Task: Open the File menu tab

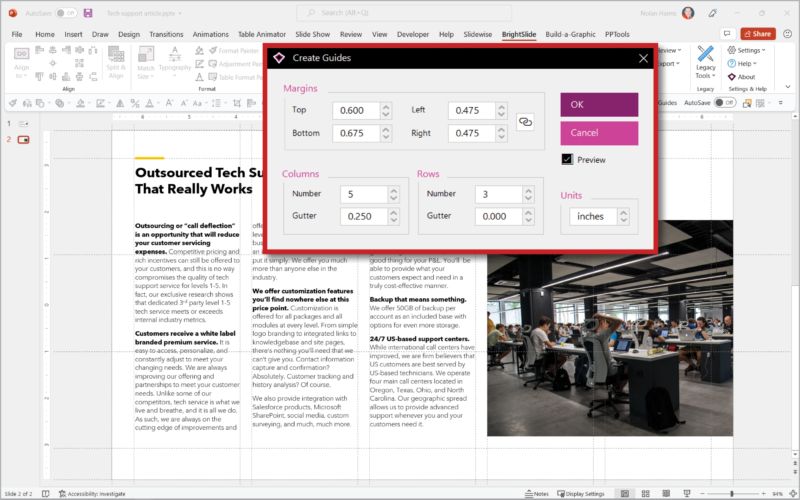Action: pyautogui.click(x=17, y=34)
